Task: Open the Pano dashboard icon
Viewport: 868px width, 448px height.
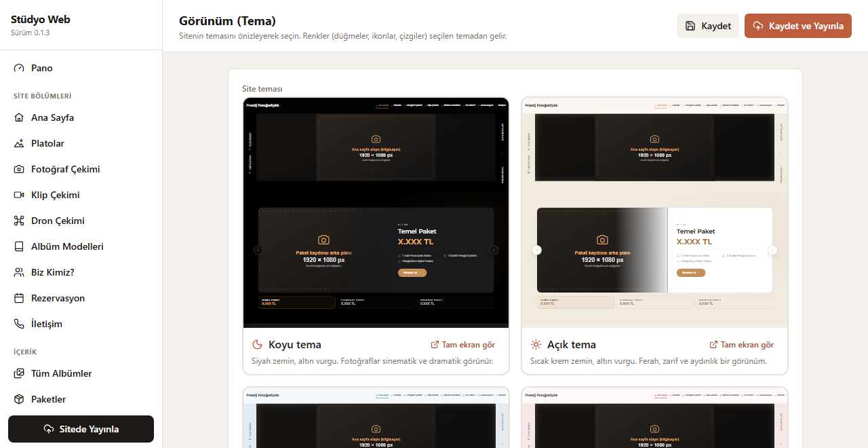Action: pos(19,68)
